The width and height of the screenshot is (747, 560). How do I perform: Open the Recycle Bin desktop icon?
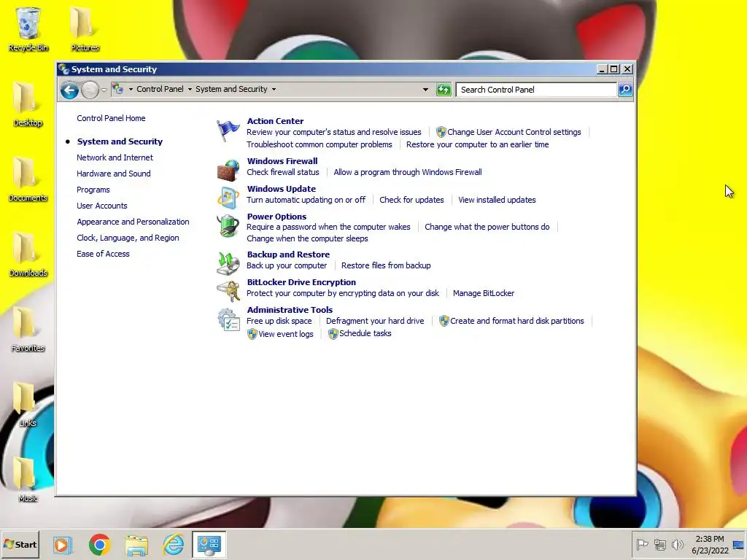click(x=28, y=29)
